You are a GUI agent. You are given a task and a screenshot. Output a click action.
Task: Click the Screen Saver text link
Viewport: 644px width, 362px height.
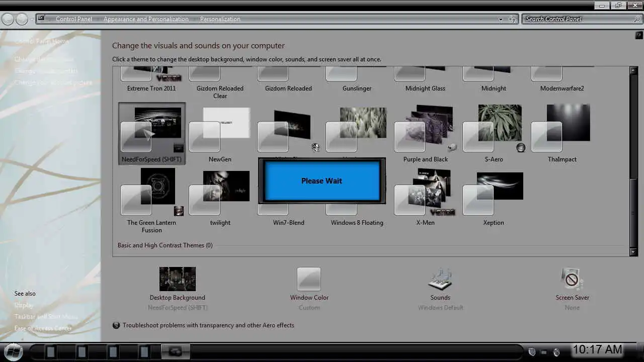[x=572, y=298]
